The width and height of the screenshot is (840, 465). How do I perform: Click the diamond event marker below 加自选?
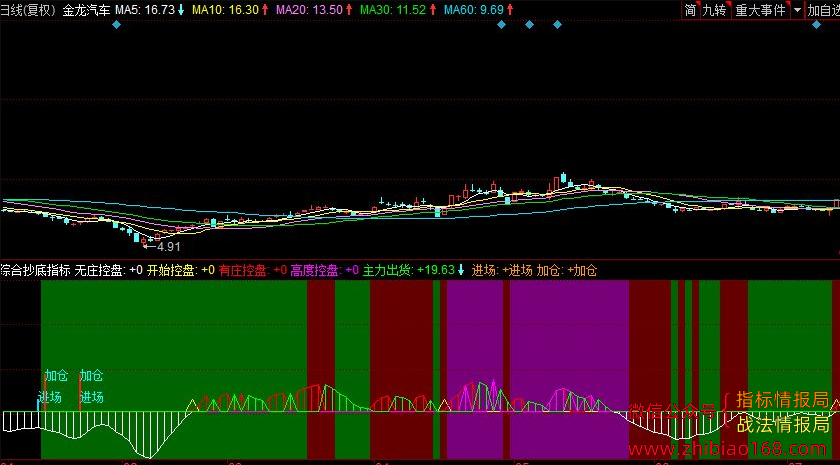coord(816,25)
